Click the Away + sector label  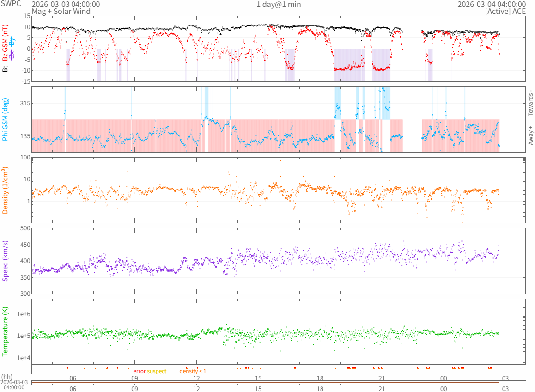click(x=530, y=135)
